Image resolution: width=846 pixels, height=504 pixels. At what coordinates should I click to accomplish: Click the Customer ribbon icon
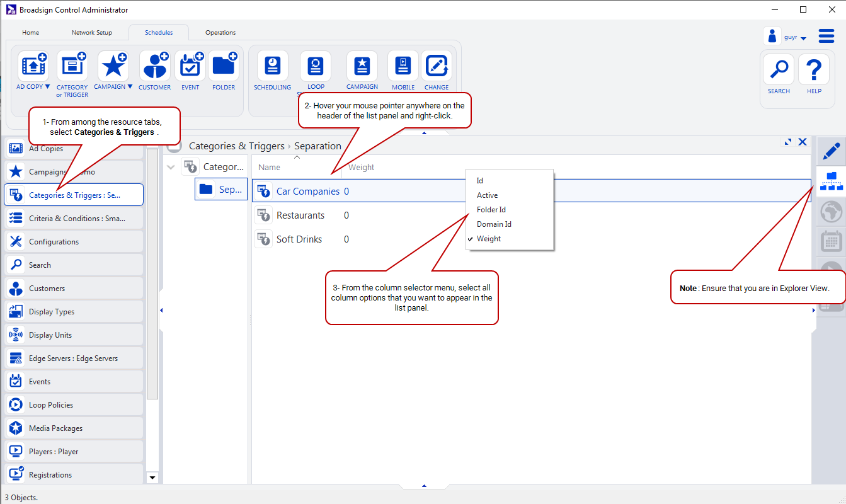point(154,66)
